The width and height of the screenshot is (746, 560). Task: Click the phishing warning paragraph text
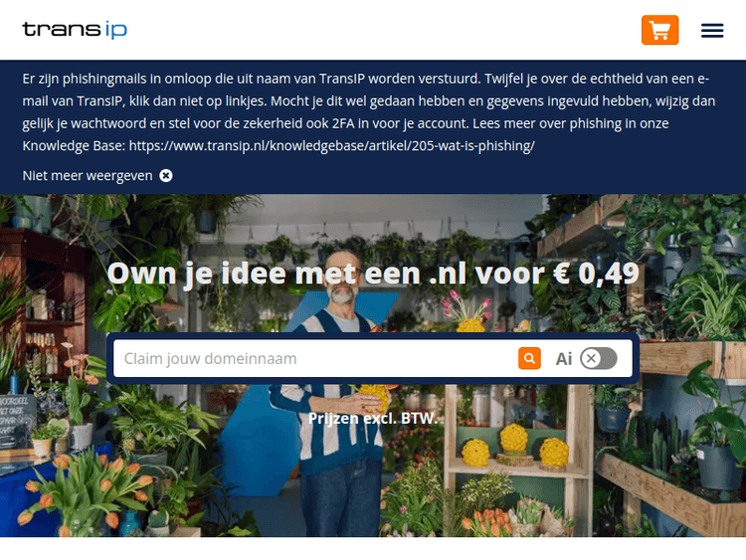pyautogui.click(x=369, y=111)
